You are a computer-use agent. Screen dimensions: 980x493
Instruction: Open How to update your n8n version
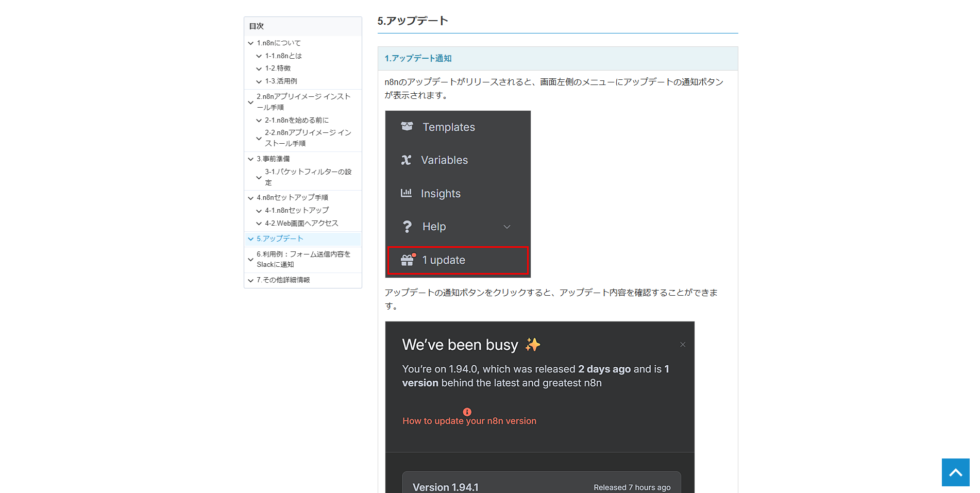(469, 421)
